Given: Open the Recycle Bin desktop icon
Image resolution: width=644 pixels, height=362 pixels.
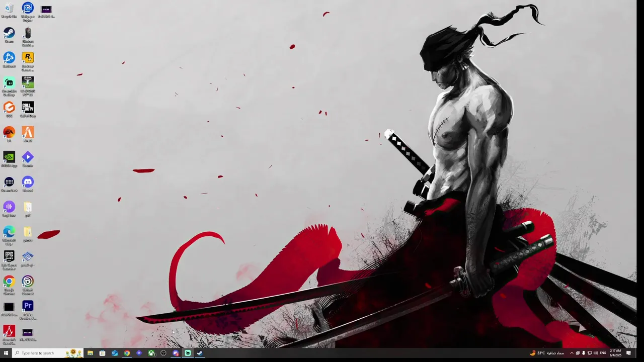Looking at the screenshot, I should [x=9, y=10].
